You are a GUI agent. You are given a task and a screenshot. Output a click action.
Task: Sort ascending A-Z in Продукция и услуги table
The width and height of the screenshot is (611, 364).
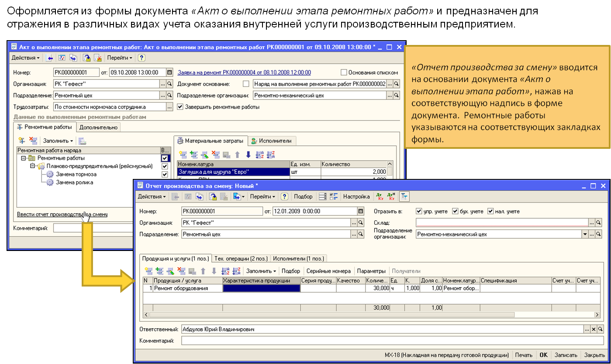coord(225,271)
